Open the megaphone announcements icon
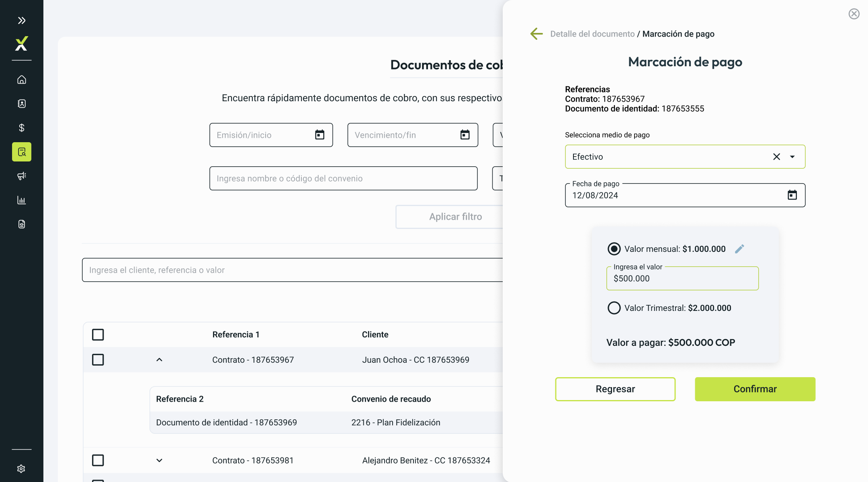 [22, 176]
